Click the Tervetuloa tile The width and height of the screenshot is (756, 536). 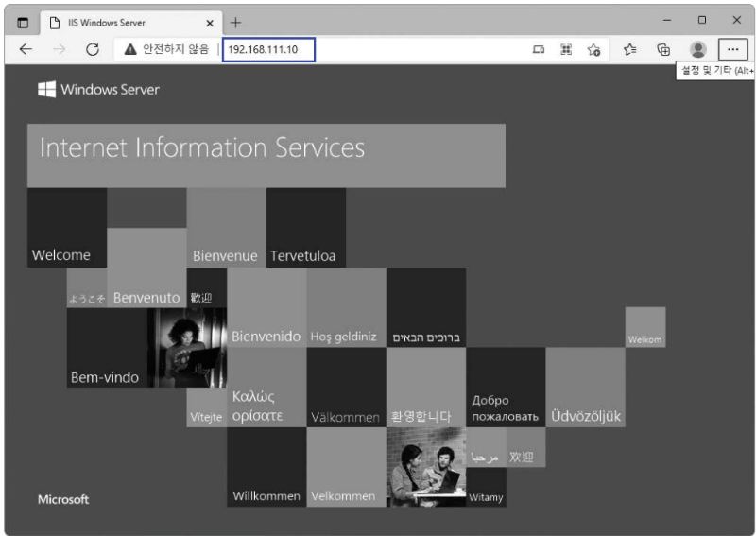[306, 227]
